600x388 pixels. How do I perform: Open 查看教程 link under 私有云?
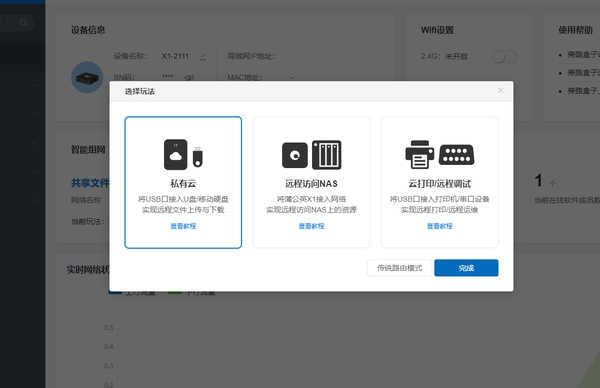pos(183,226)
